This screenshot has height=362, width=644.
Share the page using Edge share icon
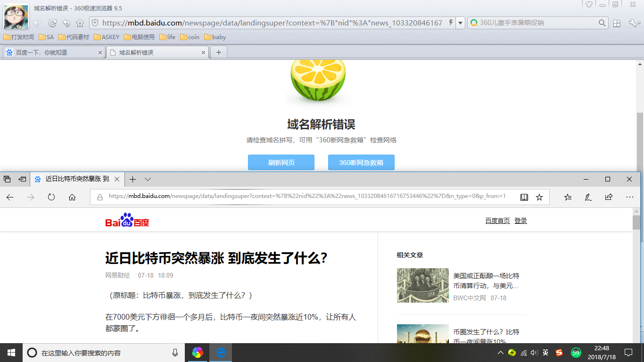click(x=609, y=197)
